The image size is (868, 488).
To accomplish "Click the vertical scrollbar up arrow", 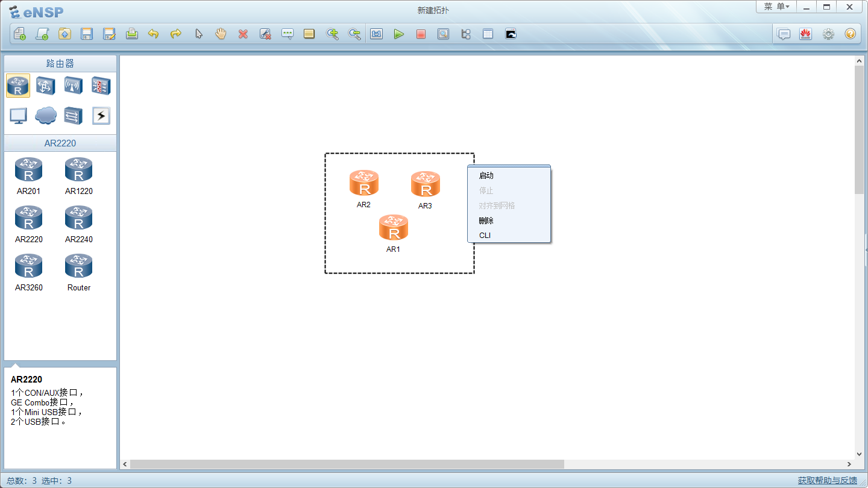I will [860, 61].
